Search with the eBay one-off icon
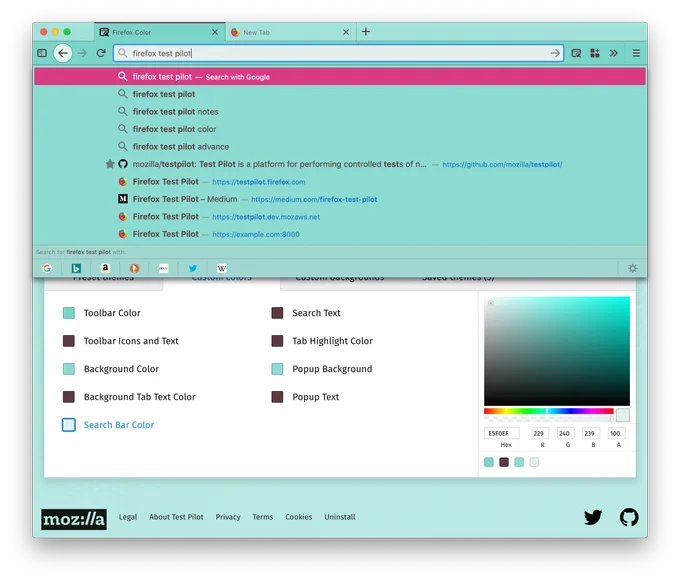Screen dimensions: 680x581 (163, 268)
